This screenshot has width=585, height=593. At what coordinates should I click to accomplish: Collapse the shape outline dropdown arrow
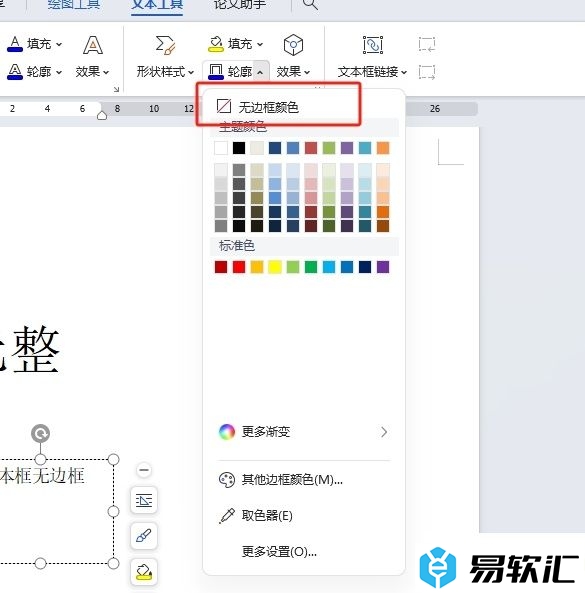[x=260, y=72]
